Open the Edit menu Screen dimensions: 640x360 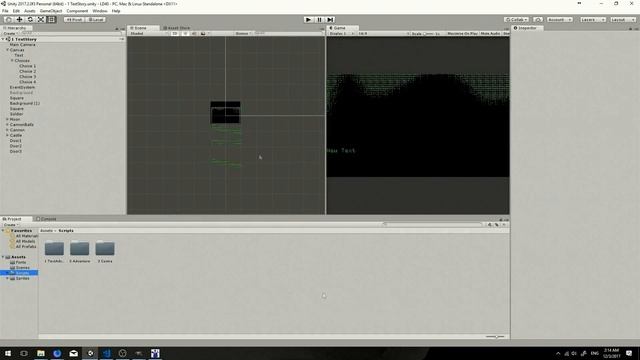point(16,11)
